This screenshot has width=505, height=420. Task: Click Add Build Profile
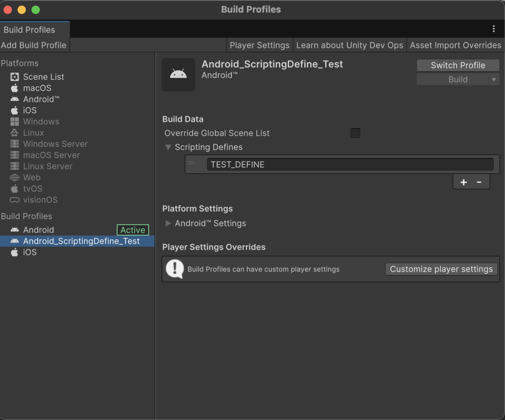coord(34,45)
